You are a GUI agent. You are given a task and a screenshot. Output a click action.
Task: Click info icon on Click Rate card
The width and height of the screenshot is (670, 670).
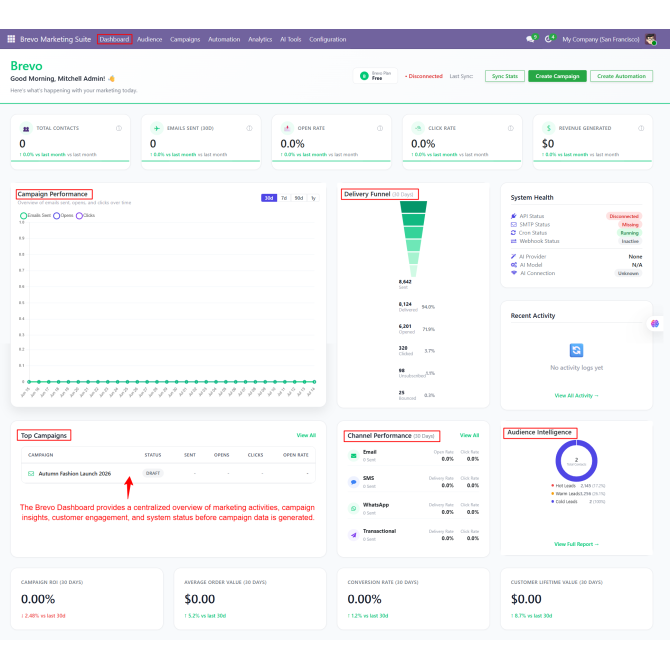(511, 128)
